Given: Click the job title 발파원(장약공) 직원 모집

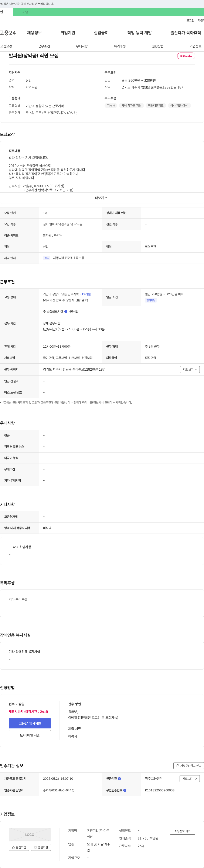Looking at the screenshot, I should pyautogui.click(x=34, y=56).
